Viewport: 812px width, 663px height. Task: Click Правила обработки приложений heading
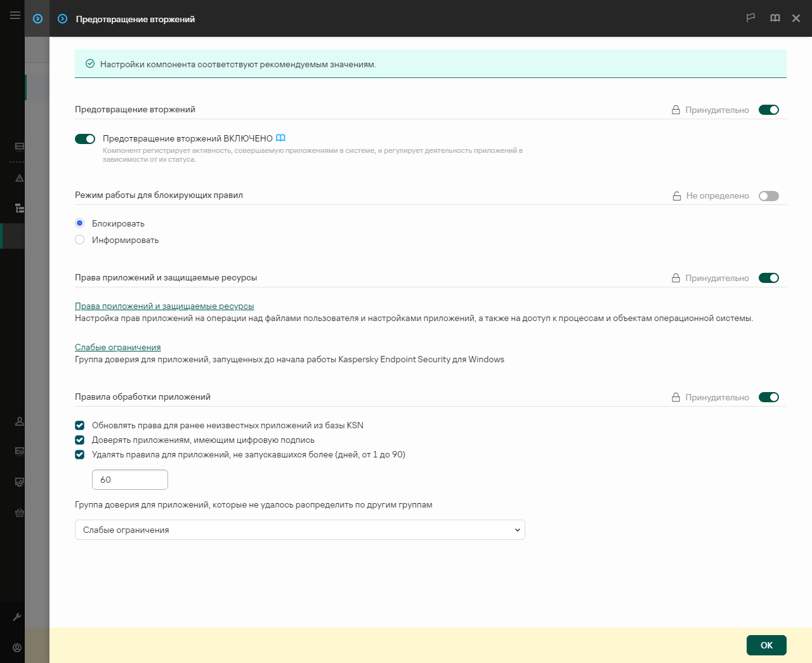(143, 397)
